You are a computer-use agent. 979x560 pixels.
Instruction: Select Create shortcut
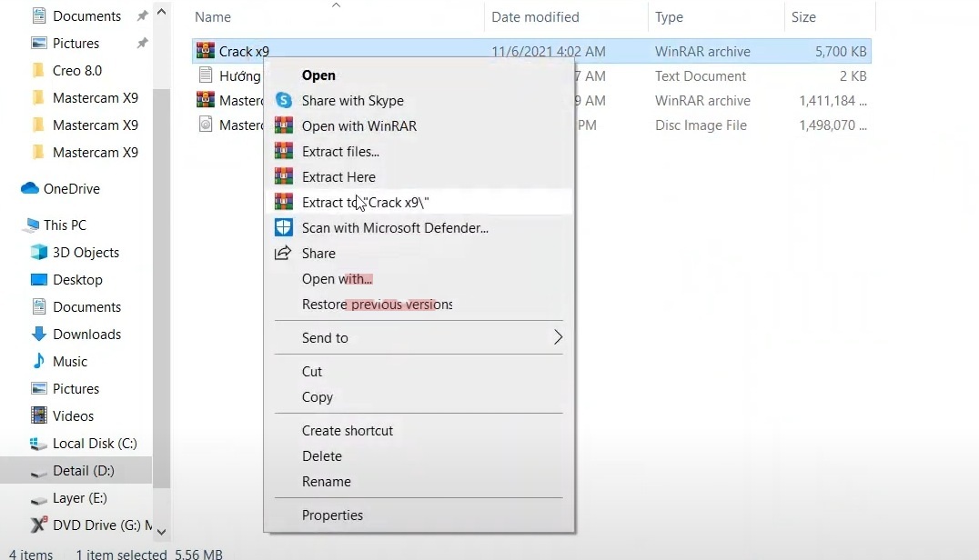(x=419, y=430)
